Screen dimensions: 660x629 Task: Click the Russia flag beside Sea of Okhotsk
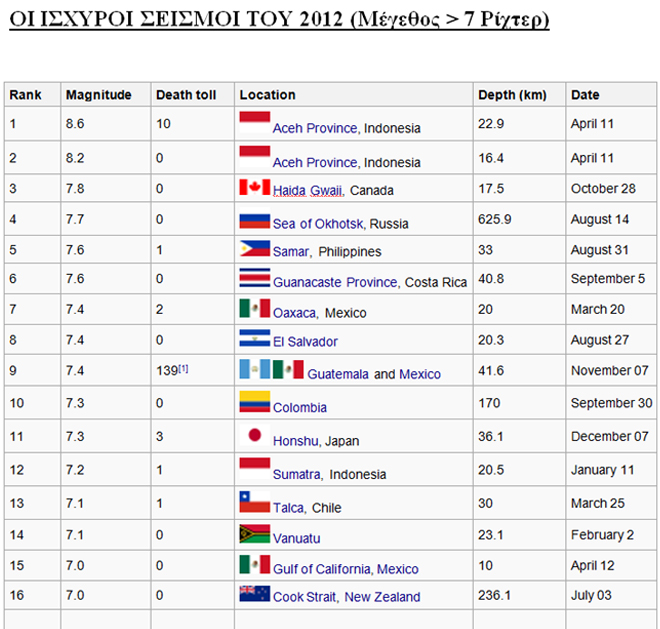(x=255, y=221)
